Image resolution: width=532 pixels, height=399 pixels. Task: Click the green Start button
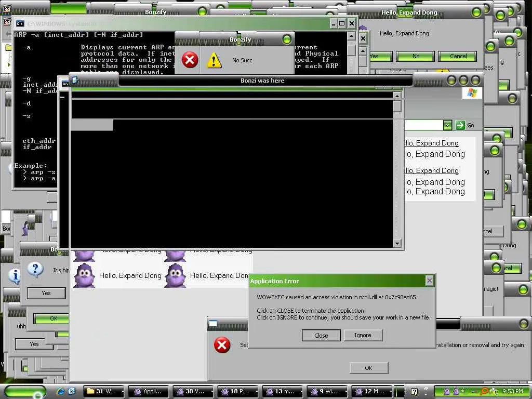pos(25,392)
